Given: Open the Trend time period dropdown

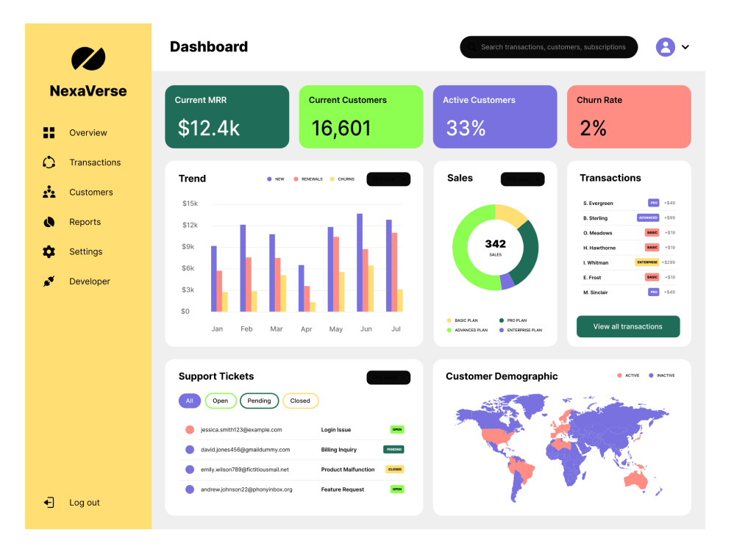Looking at the screenshot, I should 388,179.
